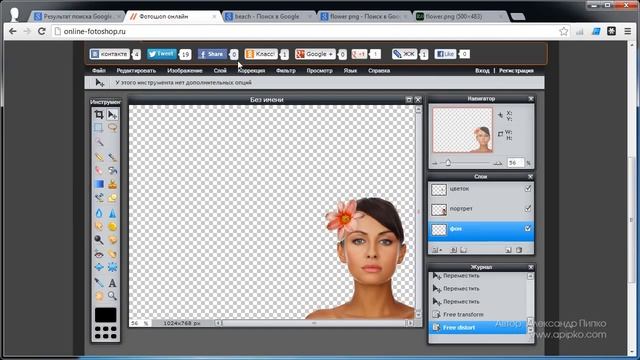Open the Файл menu
Image resolution: width=640 pixels, height=360 pixels.
[98, 71]
